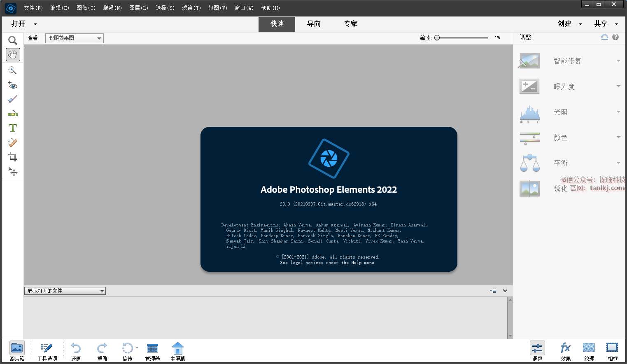This screenshot has height=364, width=627.
Task: Open help for the 调整 panel
Action: 615,37
